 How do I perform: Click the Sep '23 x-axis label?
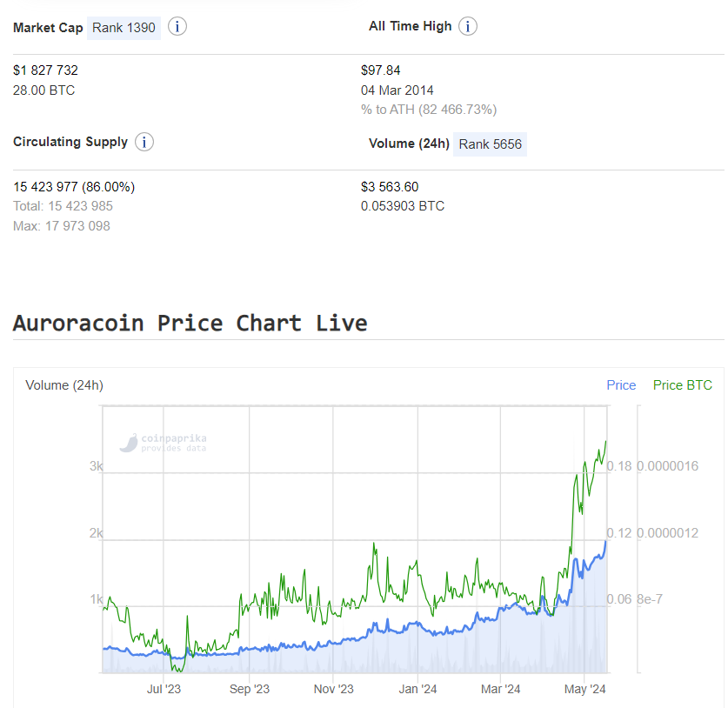click(x=250, y=689)
